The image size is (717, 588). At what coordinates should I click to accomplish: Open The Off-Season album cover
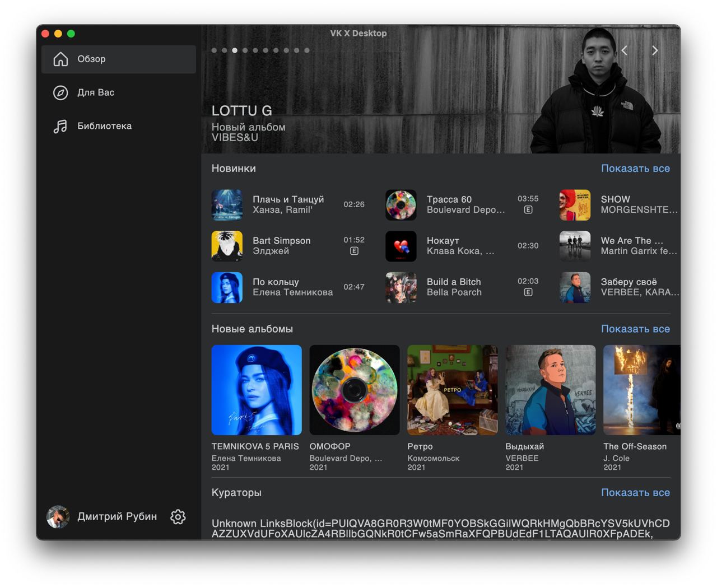click(x=642, y=390)
